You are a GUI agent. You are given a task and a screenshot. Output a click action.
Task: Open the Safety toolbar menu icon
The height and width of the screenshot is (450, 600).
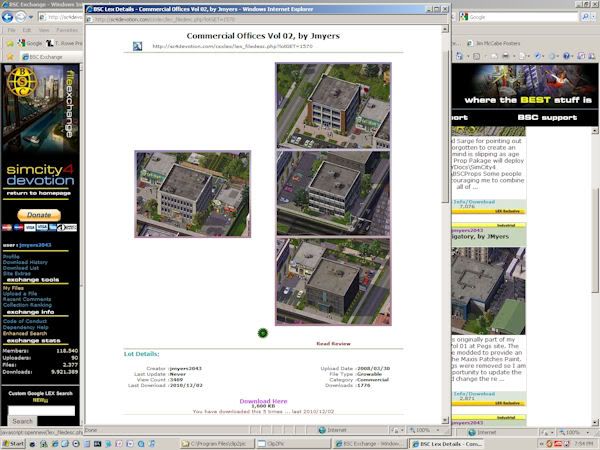[x=538, y=56]
